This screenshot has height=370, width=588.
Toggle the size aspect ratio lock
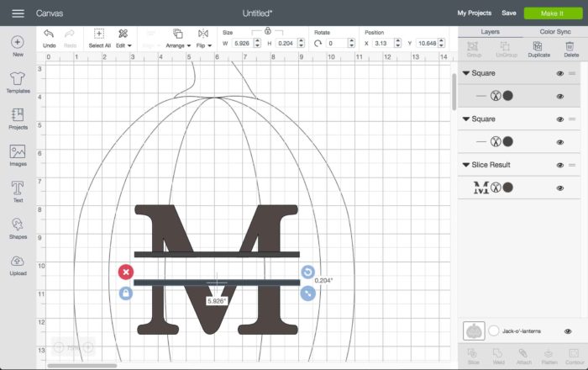267,31
